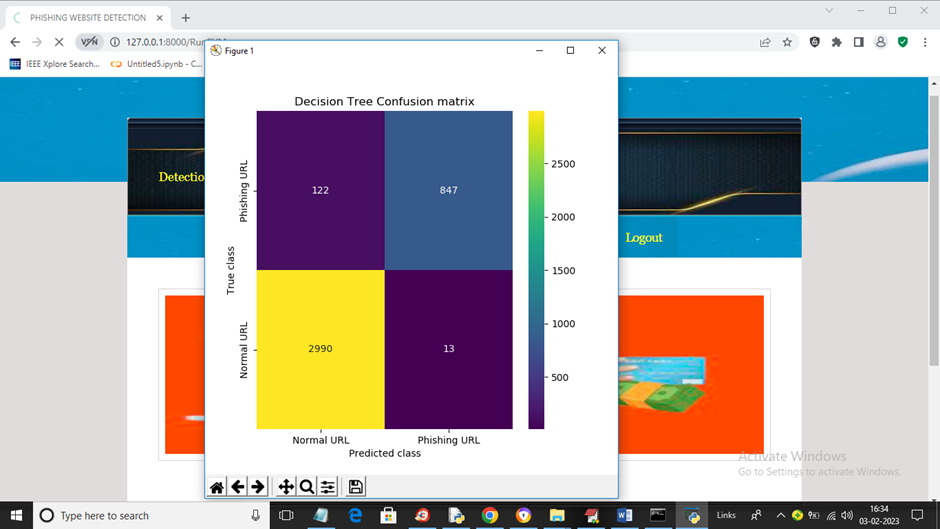Open Microsoft Store from the taskbar
Screen dimensions: 940x529
point(388,515)
